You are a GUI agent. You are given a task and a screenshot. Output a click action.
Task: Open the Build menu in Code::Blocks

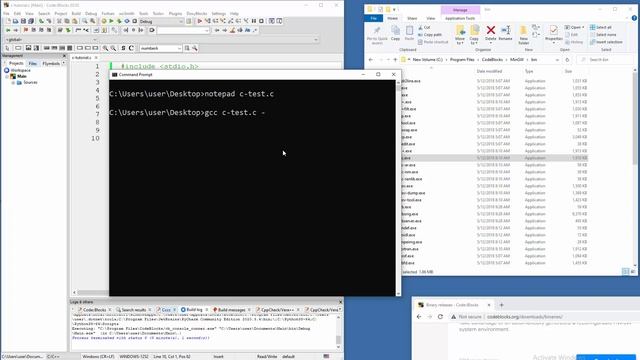point(76,13)
